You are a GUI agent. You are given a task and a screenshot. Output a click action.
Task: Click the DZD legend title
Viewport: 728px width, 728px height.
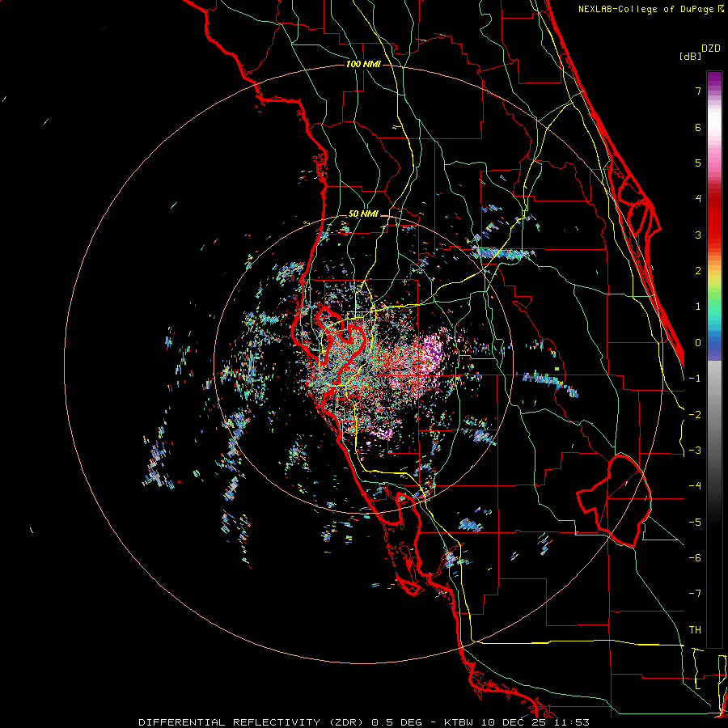click(x=711, y=49)
